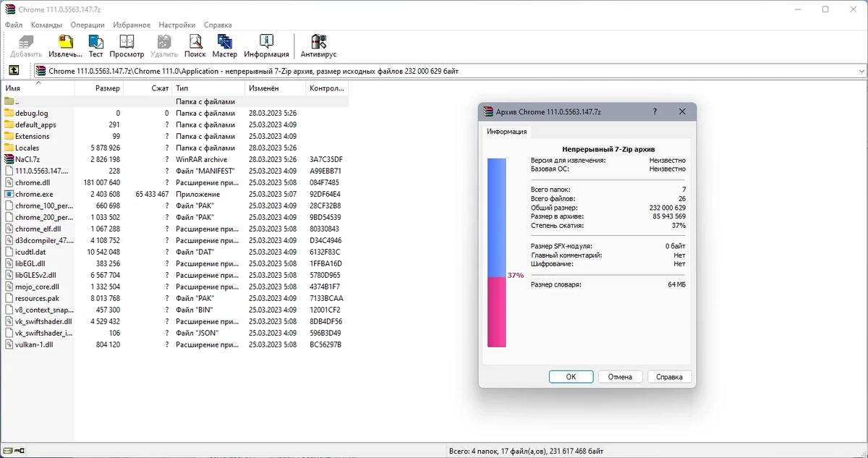Open the Информация toolbar button

(266, 46)
